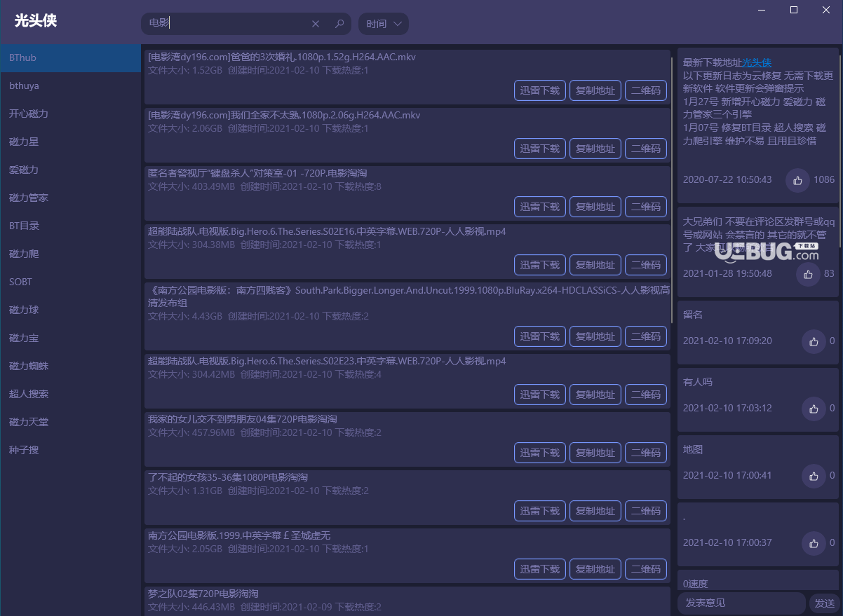Image resolution: width=843 pixels, height=616 pixels.
Task: Send comment with 发送 button
Action: 824,603
